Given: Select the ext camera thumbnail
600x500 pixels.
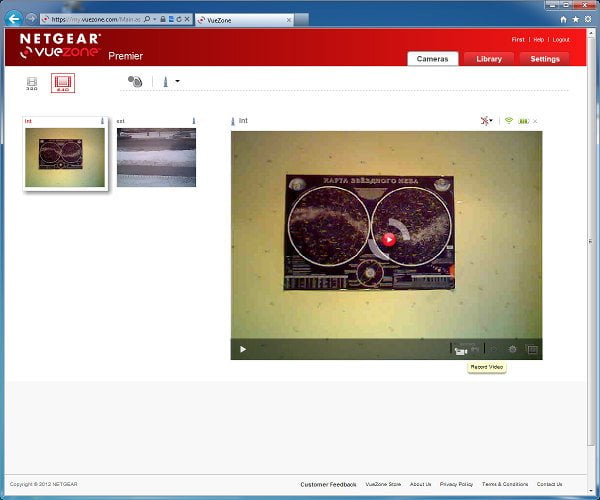Looking at the screenshot, I should pos(156,157).
